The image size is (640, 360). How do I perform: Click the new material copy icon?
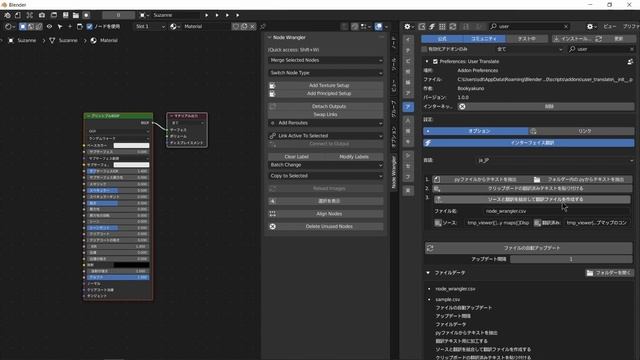244,27
